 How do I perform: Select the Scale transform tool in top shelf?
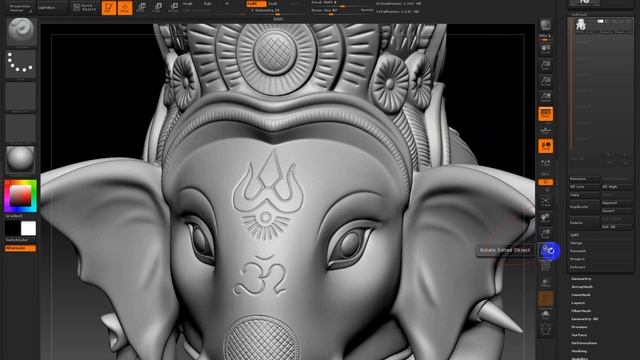158,8
